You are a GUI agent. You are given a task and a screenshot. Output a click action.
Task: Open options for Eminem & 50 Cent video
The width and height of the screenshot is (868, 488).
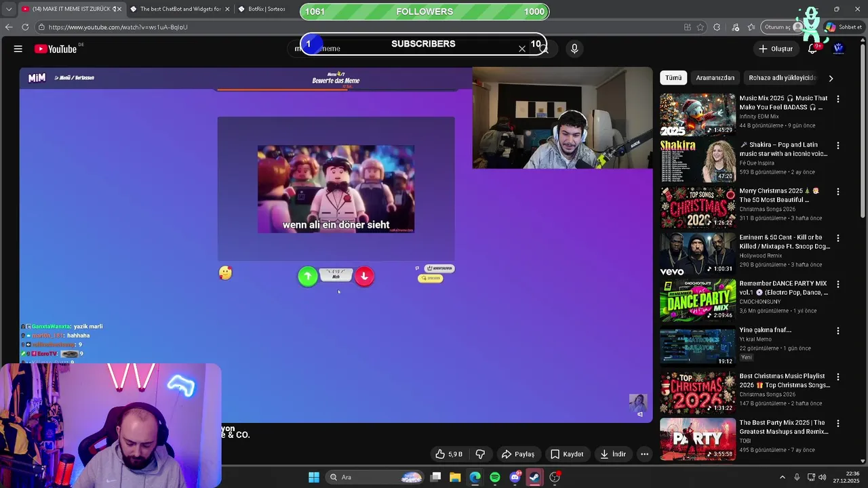(838, 239)
